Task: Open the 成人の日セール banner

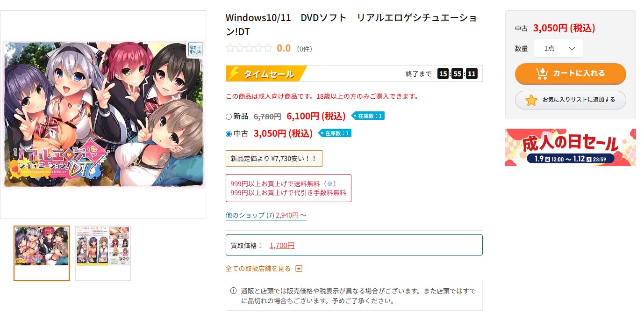Action: coord(571,147)
